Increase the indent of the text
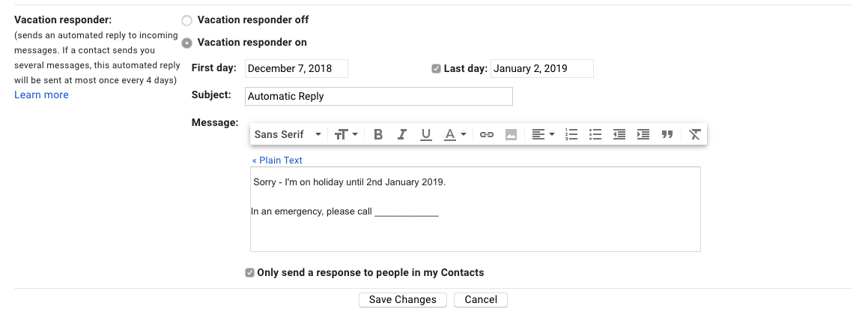868x318 pixels. tap(643, 134)
